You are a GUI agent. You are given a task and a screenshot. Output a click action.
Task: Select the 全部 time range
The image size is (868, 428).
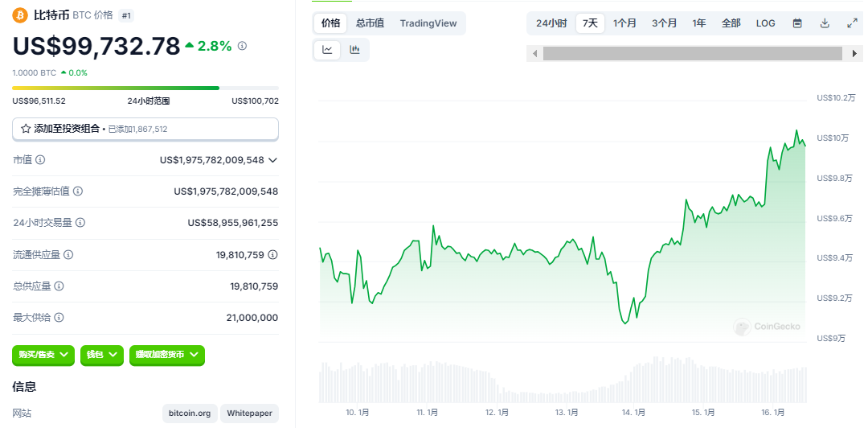pyautogui.click(x=731, y=23)
